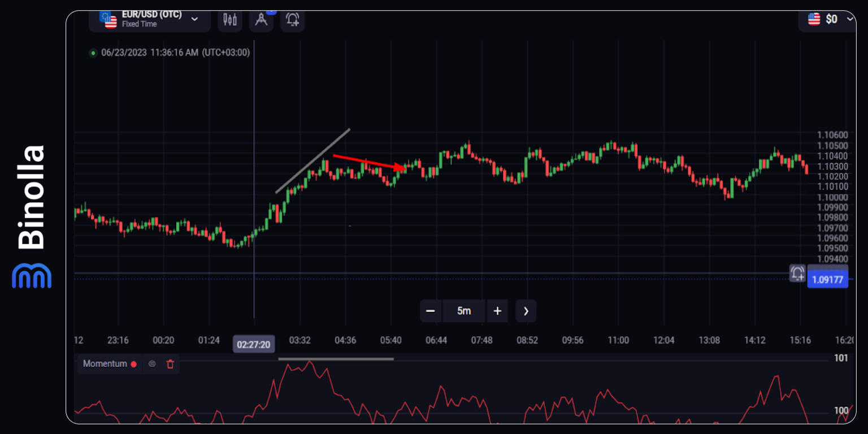This screenshot has width=868, height=434.
Task: Click the 1.10000 price axis label
Action: pos(832,197)
